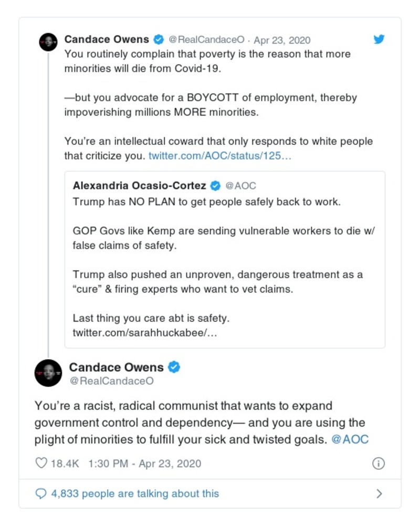Screen dimensions: 420x527
Task: Click the Alexandria Ocasio-Cortez name in quoted tweet
Action: (139, 186)
